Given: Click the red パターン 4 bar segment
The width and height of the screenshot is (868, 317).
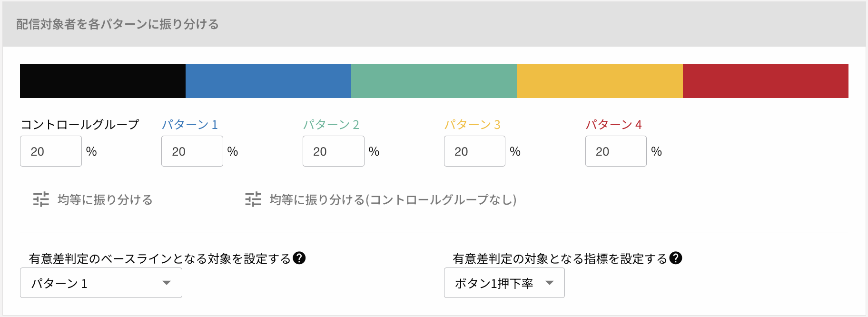Looking at the screenshot, I should [x=765, y=81].
